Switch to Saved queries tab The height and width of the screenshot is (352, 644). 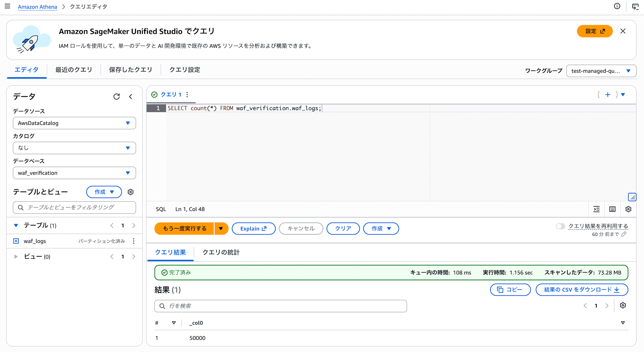tap(130, 70)
